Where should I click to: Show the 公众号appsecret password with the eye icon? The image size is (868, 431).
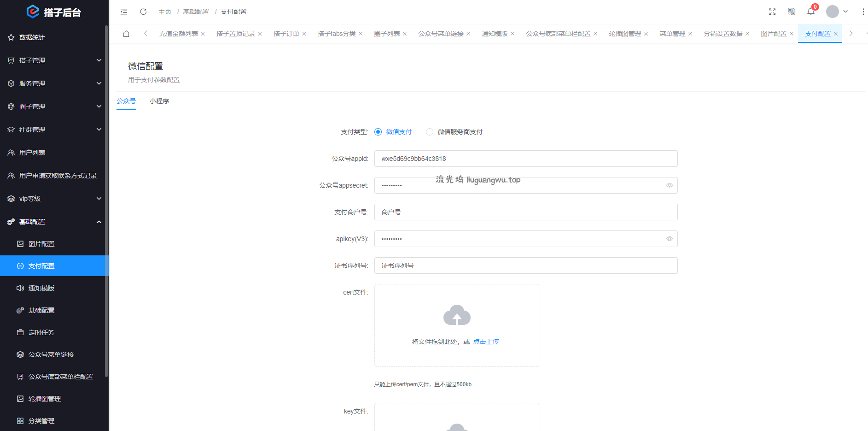pyautogui.click(x=670, y=185)
